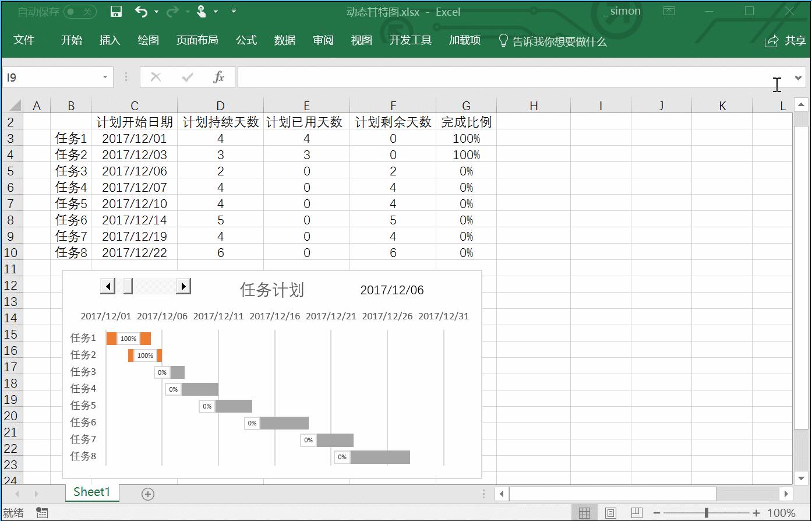812x521 pixels.
Task: Click cell 任务3 in column B
Action: tap(71, 171)
